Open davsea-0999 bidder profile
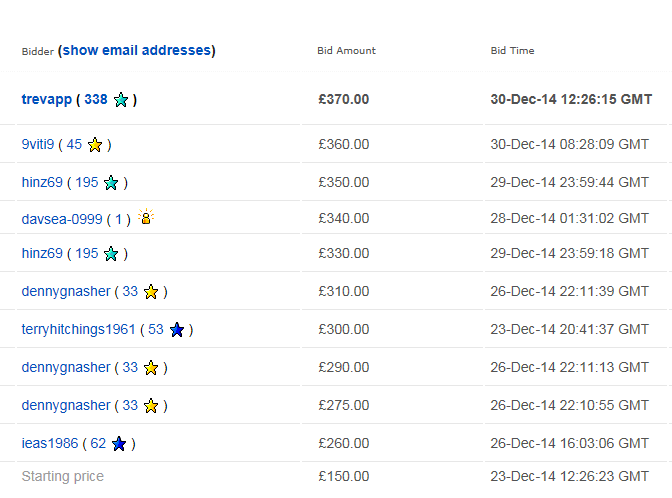The width and height of the screenshot is (672, 498). pyautogui.click(x=62, y=219)
